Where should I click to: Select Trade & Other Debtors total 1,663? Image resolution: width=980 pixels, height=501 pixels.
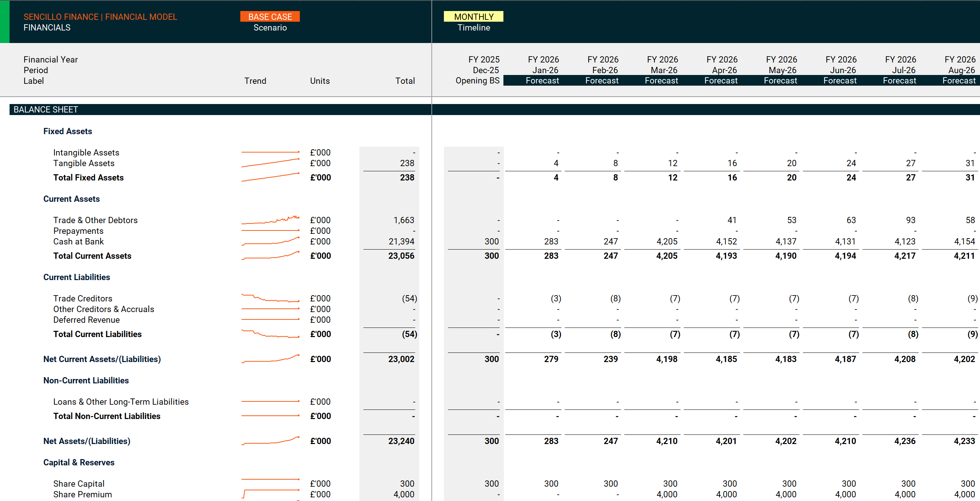pyautogui.click(x=403, y=221)
